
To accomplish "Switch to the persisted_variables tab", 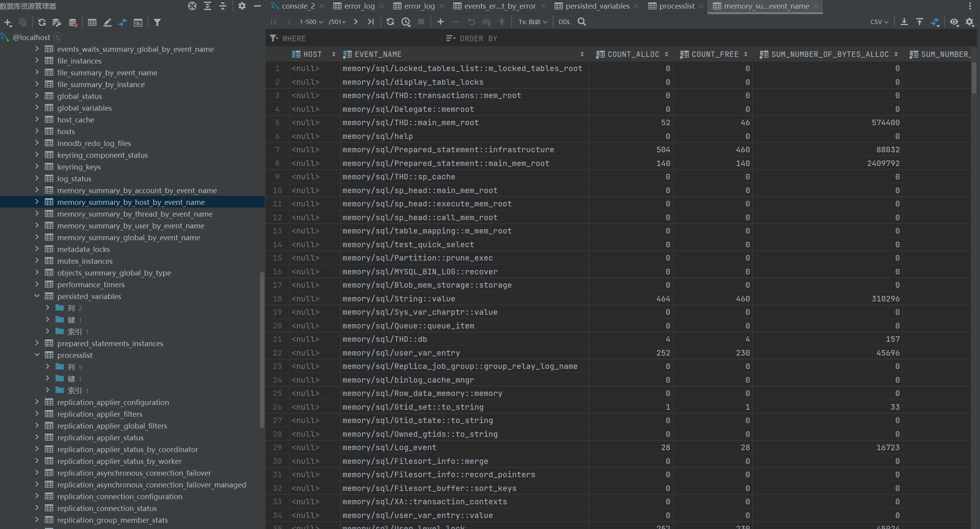I will (597, 6).
